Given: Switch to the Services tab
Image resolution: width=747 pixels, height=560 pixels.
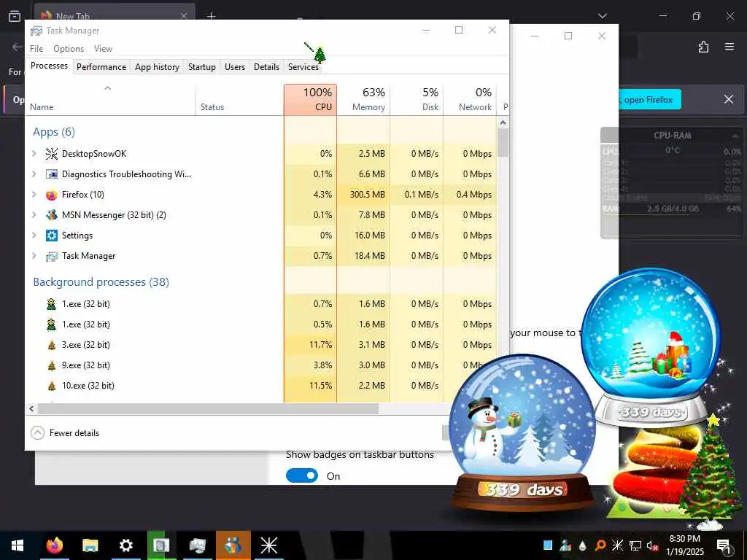Looking at the screenshot, I should [303, 66].
